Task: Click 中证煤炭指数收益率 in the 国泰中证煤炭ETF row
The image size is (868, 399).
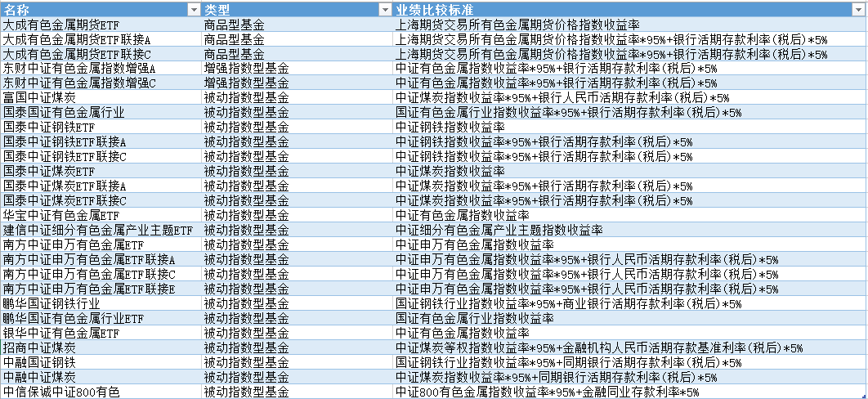Action: tap(630, 171)
